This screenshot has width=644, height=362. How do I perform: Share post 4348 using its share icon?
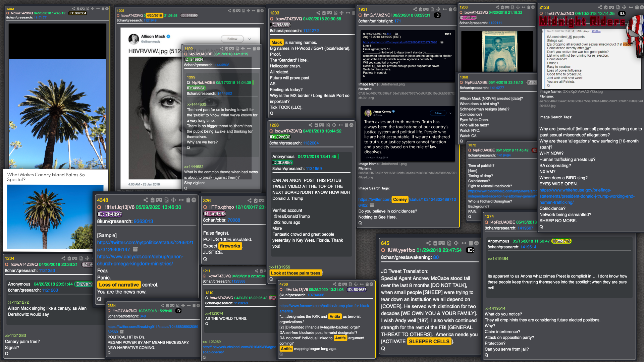pos(146,200)
